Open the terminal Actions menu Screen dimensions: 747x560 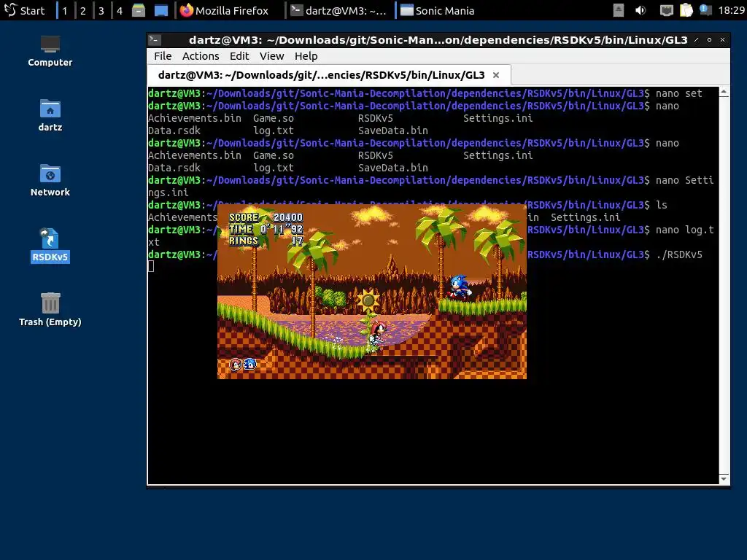201,56
